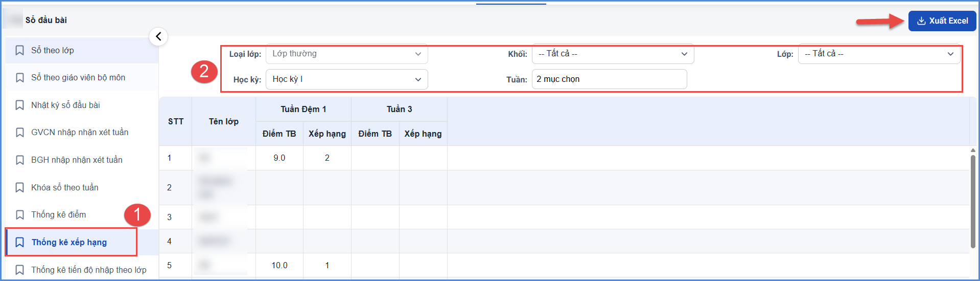The image size is (980, 281).
Task: Click bookmark icon beside Sổ theo giáo viên bộ môn
Action: [x=20, y=78]
